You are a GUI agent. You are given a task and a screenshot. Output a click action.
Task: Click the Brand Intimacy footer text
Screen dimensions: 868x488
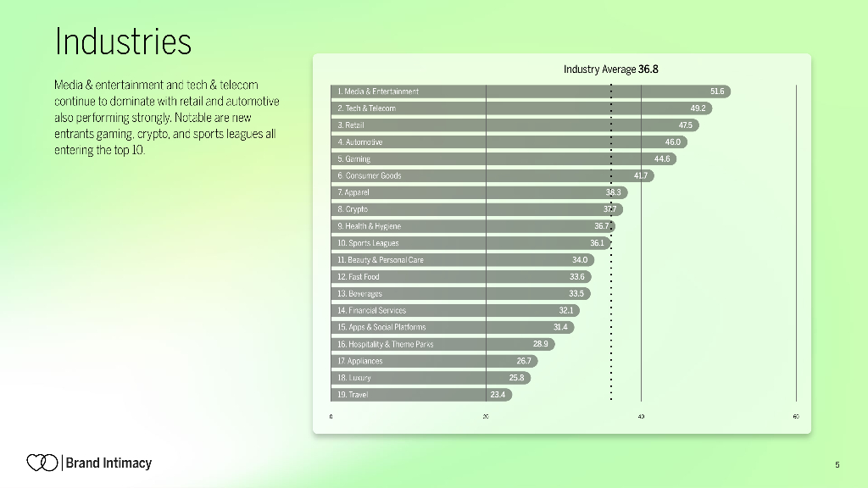tap(108, 463)
